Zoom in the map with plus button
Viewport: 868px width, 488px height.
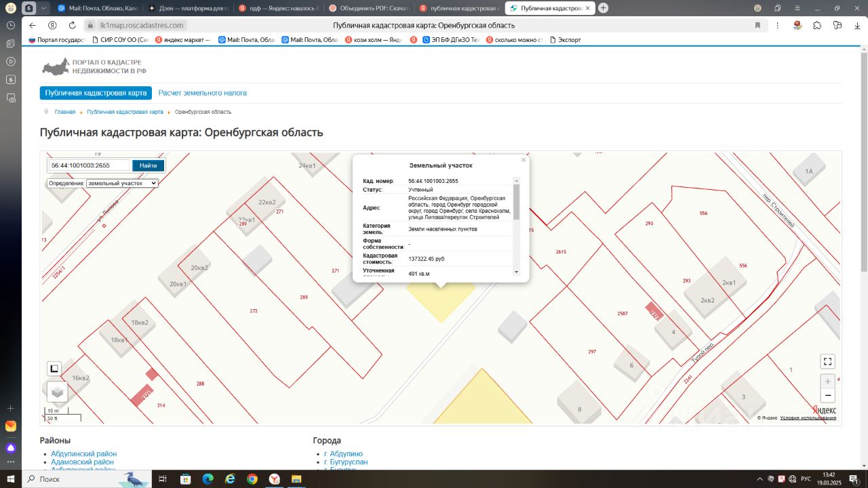pyautogui.click(x=827, y=382)
